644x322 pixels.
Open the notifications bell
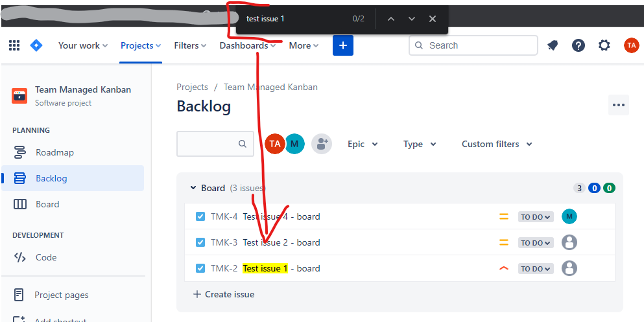tap(553, 45)
